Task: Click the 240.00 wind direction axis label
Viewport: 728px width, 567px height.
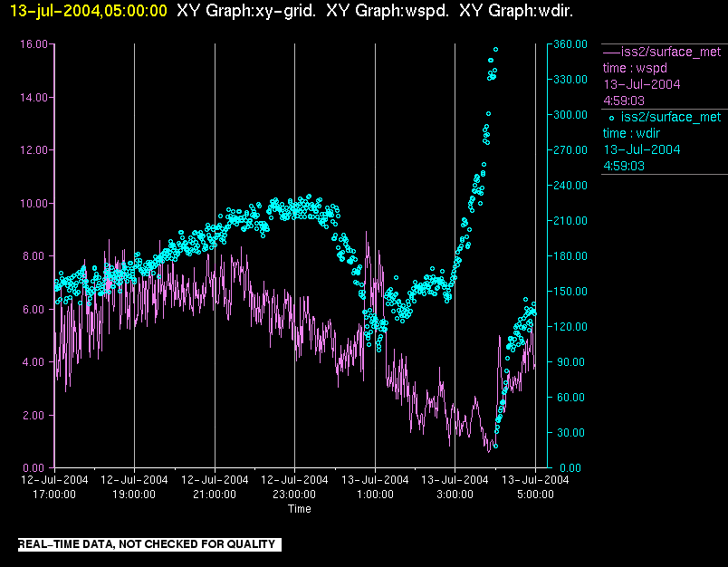Action: 570,186
